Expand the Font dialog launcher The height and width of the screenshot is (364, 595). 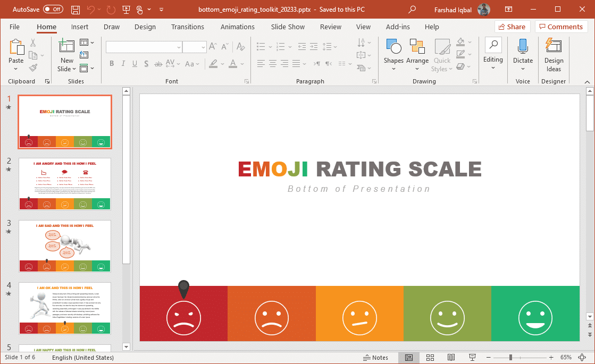[x=247, y=82]
